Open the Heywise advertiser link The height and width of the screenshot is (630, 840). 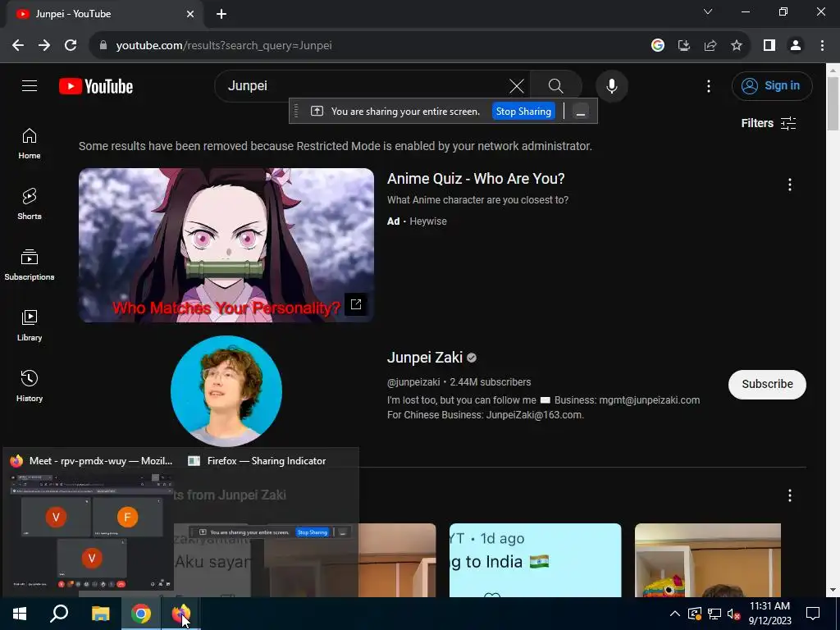point(428,221)
